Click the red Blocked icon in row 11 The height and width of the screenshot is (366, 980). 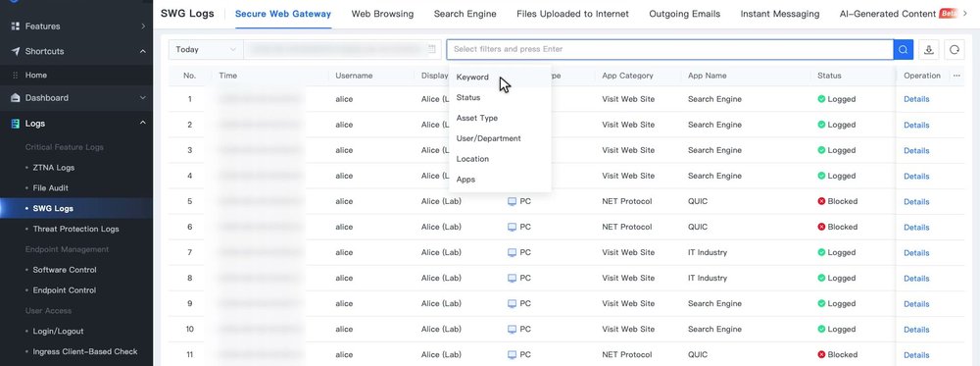[x=821, y=355]
